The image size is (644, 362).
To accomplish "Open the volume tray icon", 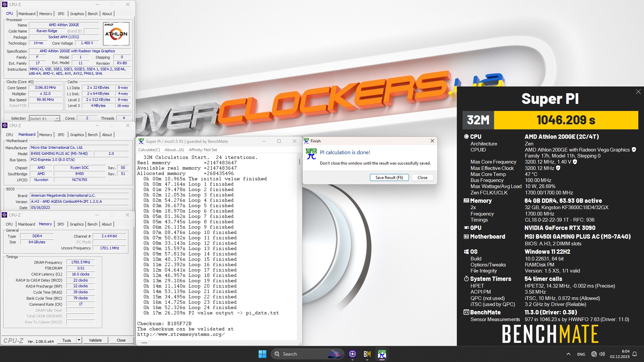I will click(602, 354).
